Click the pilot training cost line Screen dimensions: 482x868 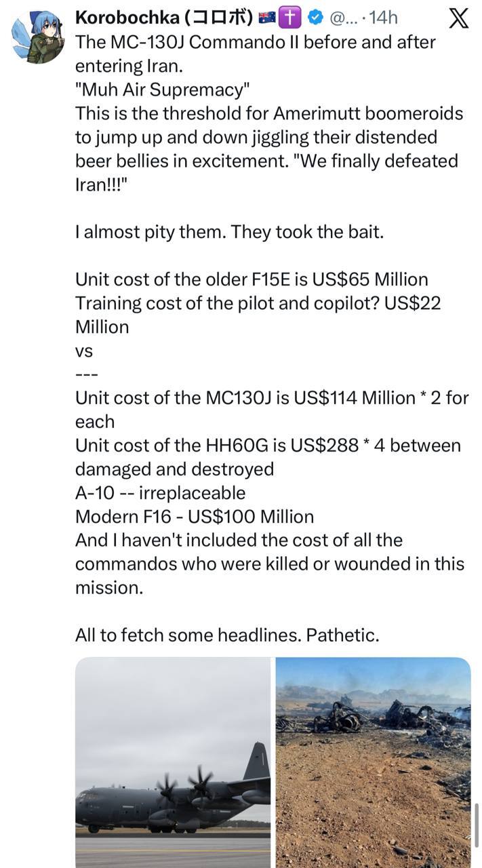[258, 303]
